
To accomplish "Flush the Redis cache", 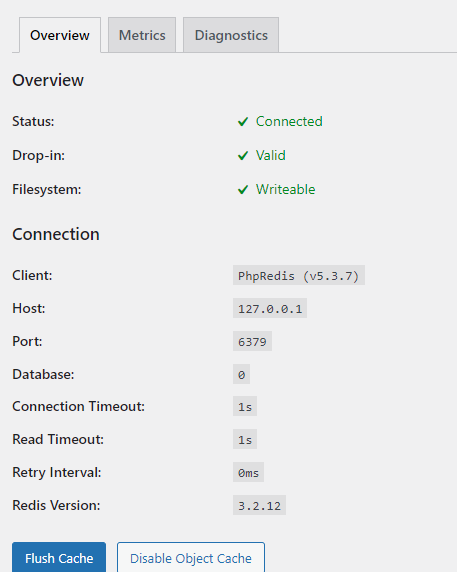I will 59,558.
